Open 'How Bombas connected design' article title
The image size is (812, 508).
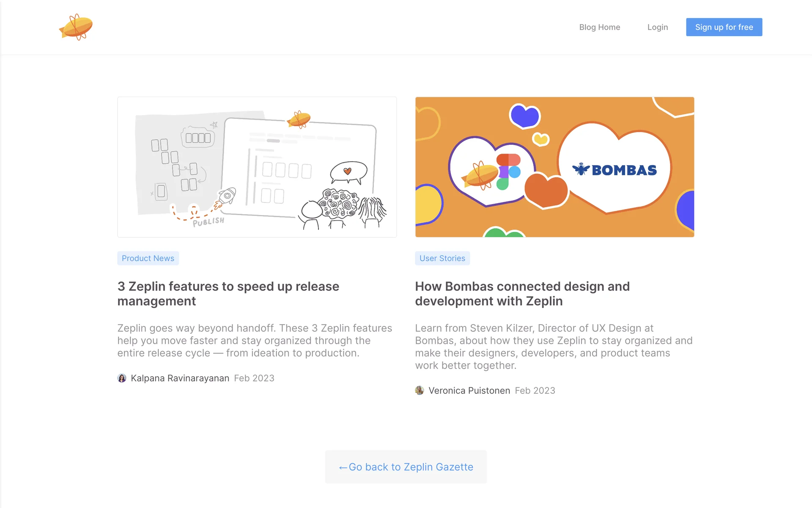point(522,293)
